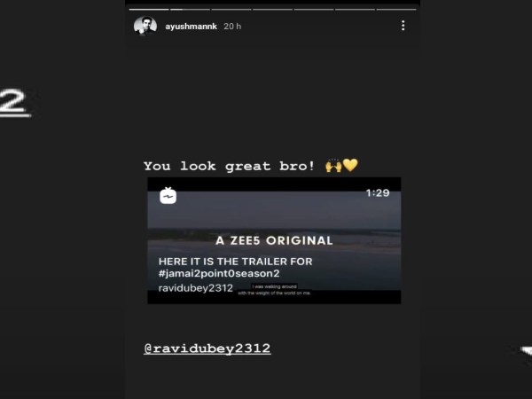
Task: Tap the ayushmannk profile avatar
Action: (145, 26)
